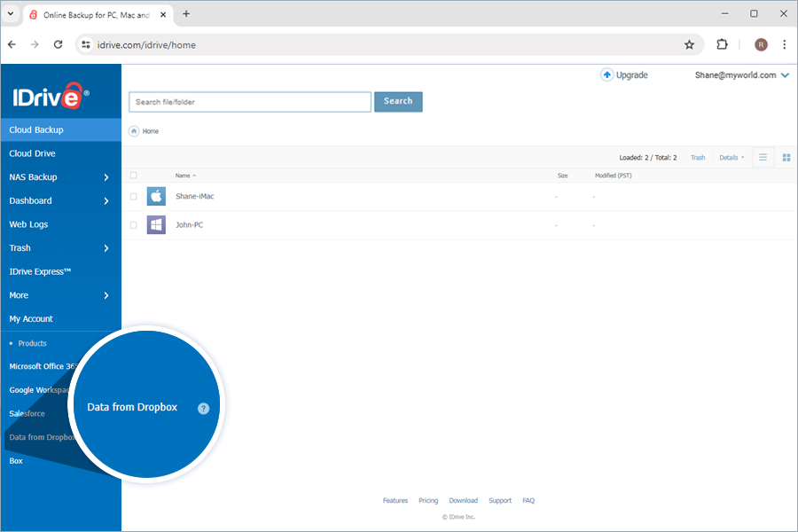This screenshot has width=798, height=532.
Task: Go forward in browser history
Action: (35, 45)
